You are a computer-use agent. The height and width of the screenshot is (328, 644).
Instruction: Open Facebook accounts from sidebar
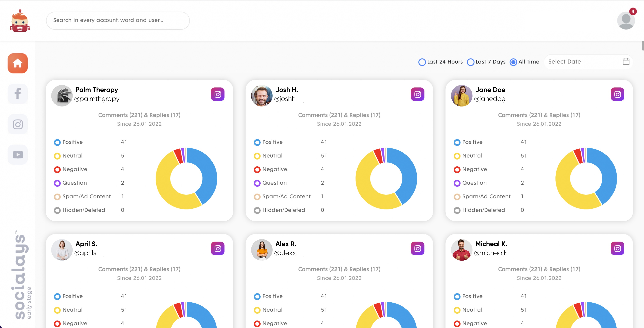pos(18,94)
